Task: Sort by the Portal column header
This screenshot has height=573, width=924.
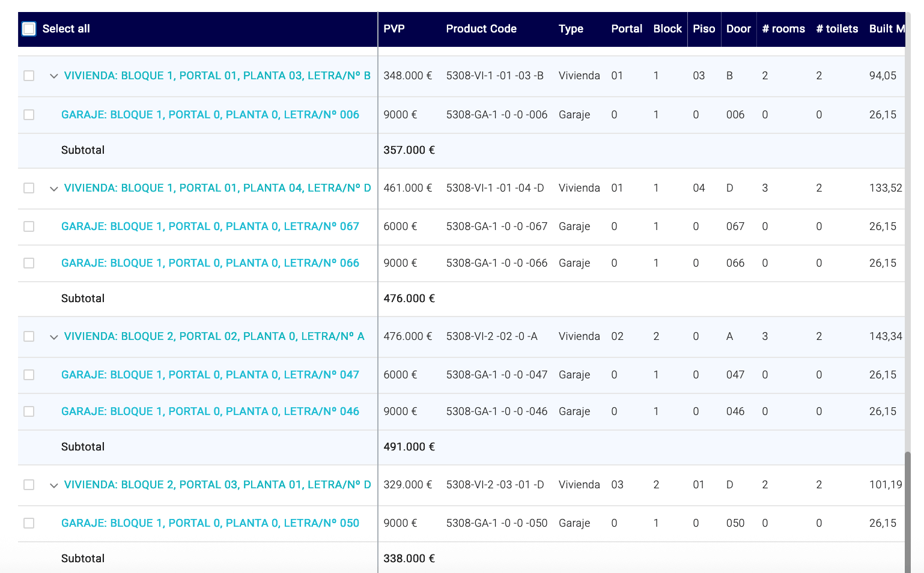Action: 627,29
